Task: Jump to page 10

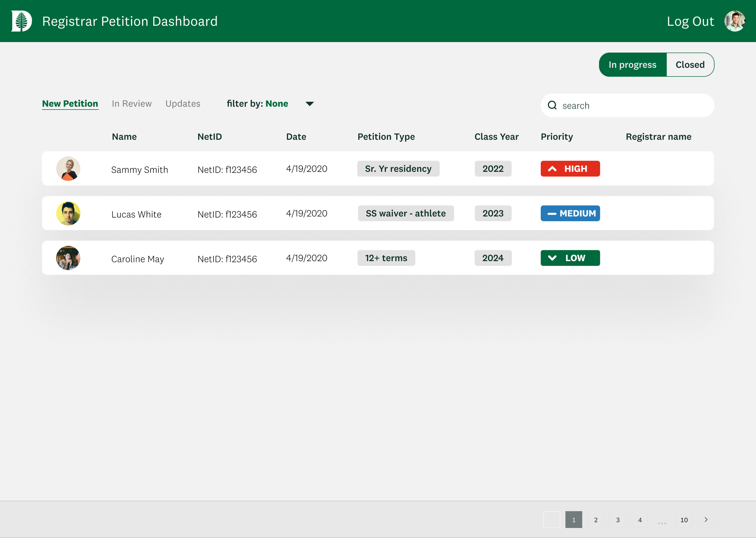Action: point(684,520)
